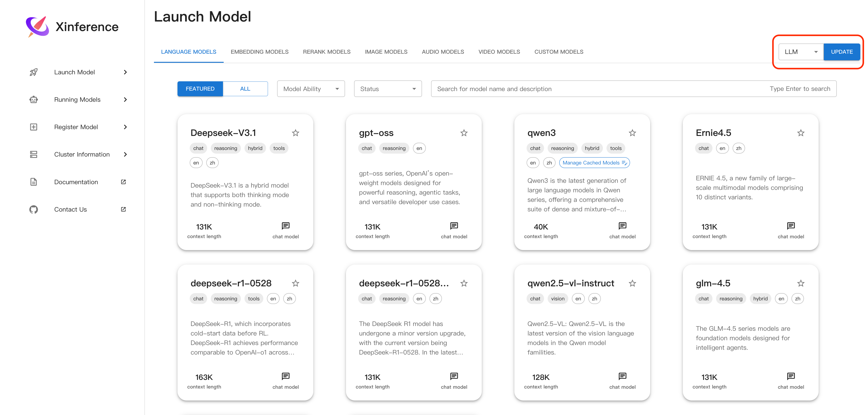Viewport: 868px width, 415px height.
Task: Click chat model icon on deepseek-r1-0528 card
Action: pos(285,376)
